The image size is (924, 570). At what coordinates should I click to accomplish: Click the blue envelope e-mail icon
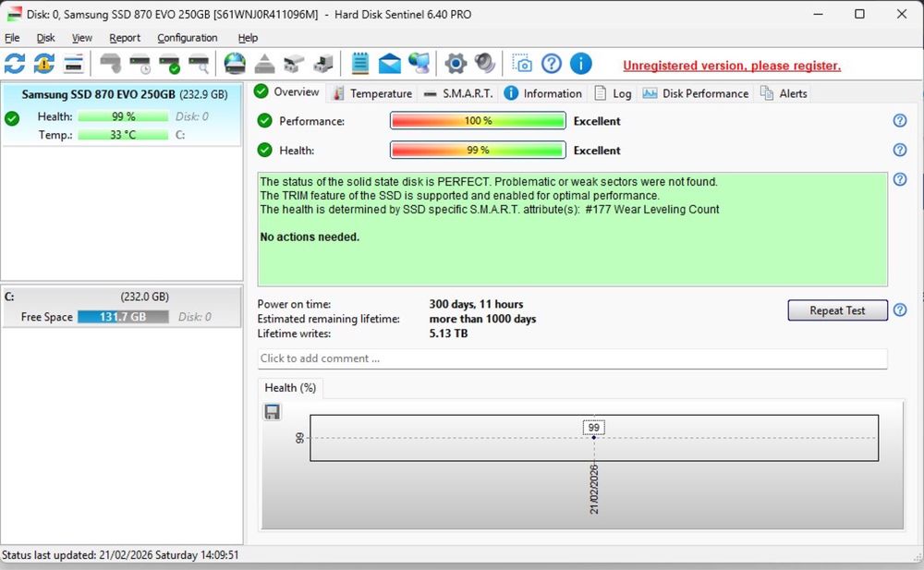pos(390,64)
